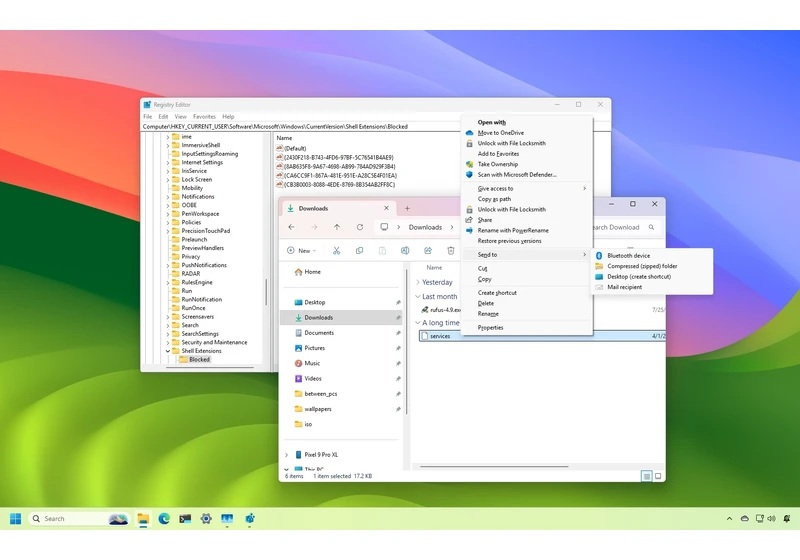Open Settings gear icon on the taskbar

[x=206, y=519]
